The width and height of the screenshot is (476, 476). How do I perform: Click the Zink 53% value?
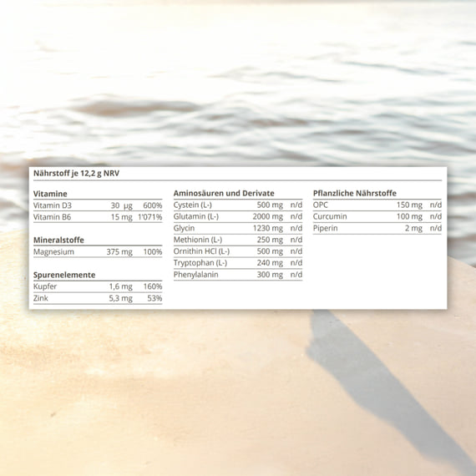tap(154, 298)
